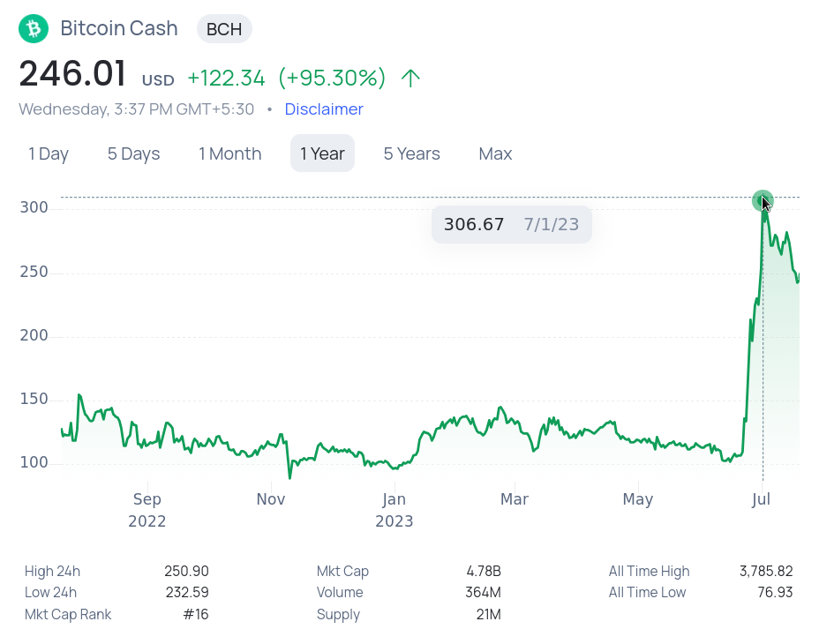Click the 7/1/23 date in tooltip

coord(552,225)
